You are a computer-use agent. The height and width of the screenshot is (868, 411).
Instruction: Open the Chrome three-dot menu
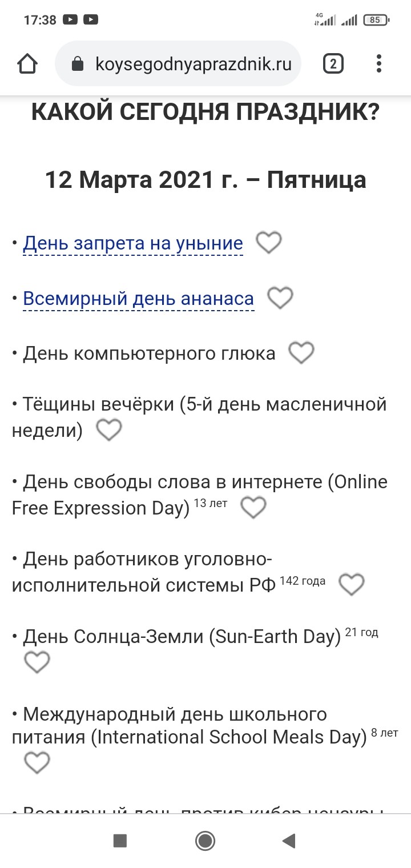pyautogui.click(x=379, y=63)
